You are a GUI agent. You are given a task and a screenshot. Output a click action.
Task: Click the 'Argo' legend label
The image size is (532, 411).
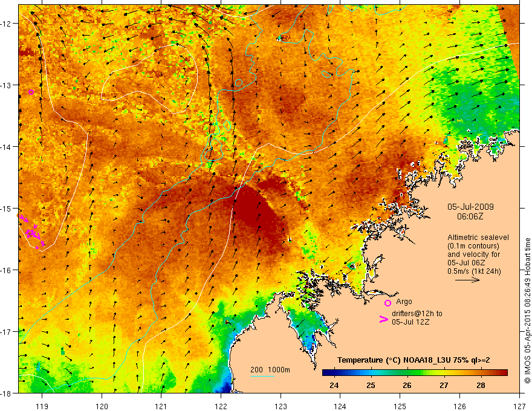[404, 302]
